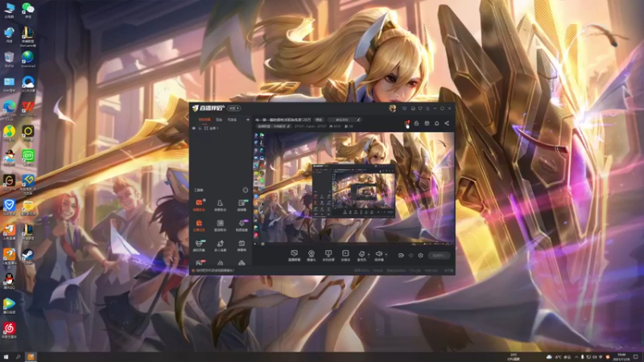
Task: Open the help tip link in the app status bar
Action: click(213, 270)
